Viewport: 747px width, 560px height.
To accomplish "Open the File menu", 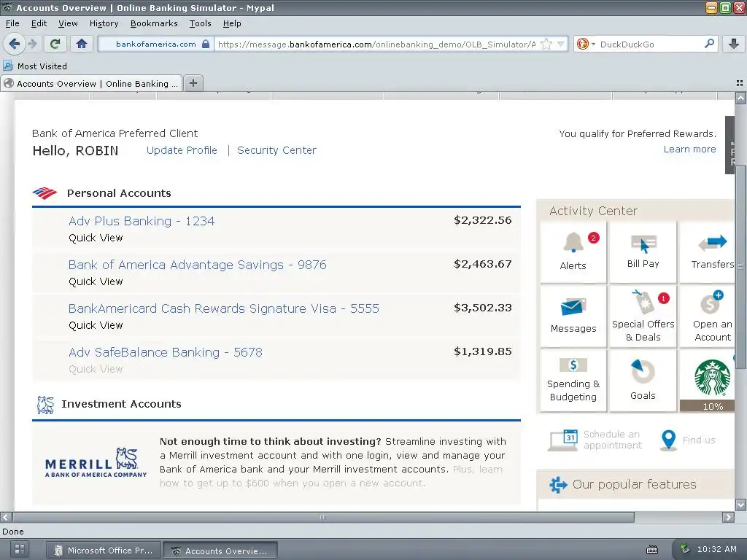I will pos(12,23).
